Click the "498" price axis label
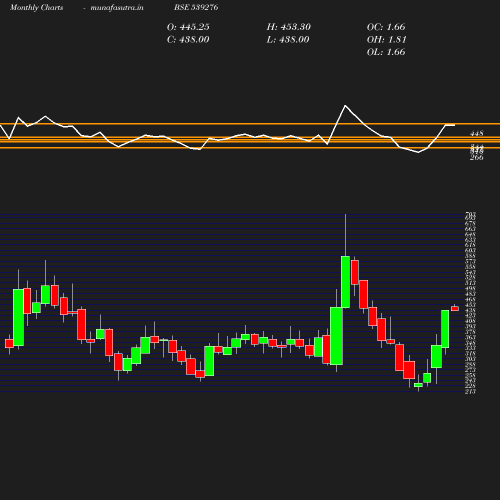 tap(470, 289)
